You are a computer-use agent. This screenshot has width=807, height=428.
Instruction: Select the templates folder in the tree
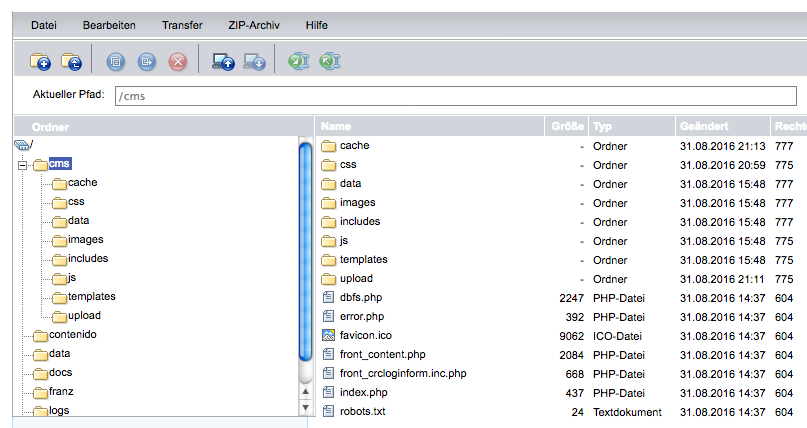91,296
